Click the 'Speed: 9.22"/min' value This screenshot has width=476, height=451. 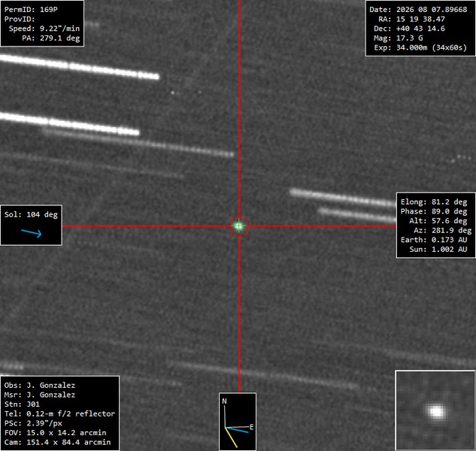[x=44, y=29]
